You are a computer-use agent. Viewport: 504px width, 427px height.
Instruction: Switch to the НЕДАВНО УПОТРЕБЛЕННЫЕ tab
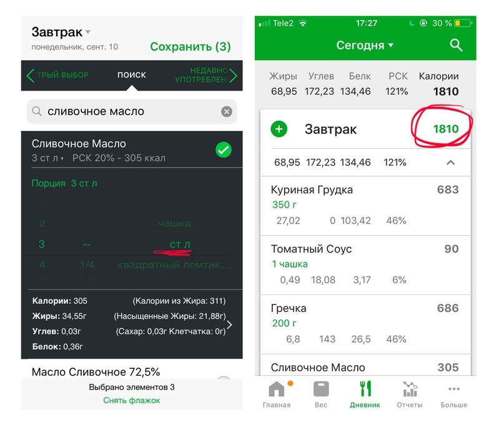[204, 75]
